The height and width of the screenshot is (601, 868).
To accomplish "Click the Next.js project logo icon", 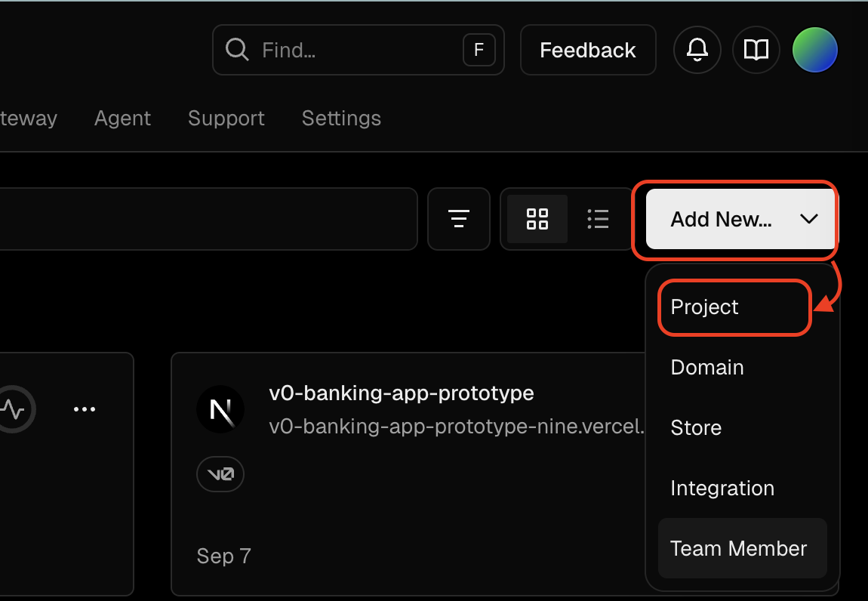I will 220,409.
